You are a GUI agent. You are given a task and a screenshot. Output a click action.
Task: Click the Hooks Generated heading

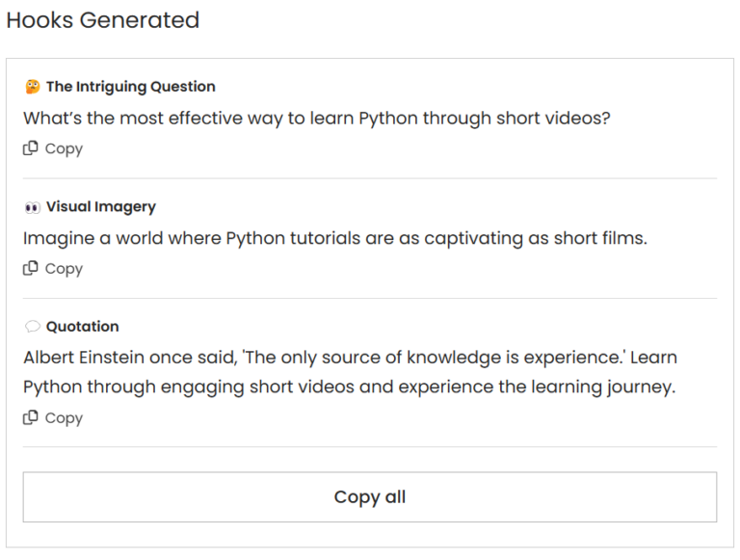[x=103, y=20]
